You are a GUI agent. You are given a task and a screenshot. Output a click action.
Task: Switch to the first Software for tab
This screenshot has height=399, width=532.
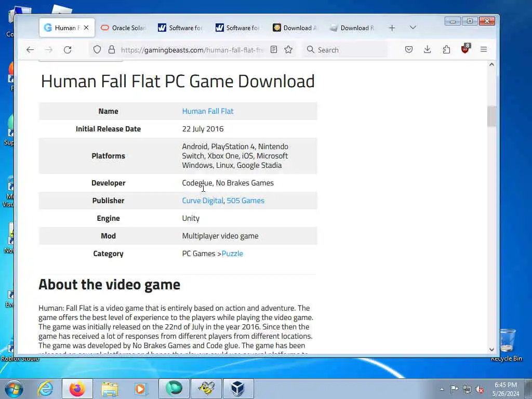181,28
